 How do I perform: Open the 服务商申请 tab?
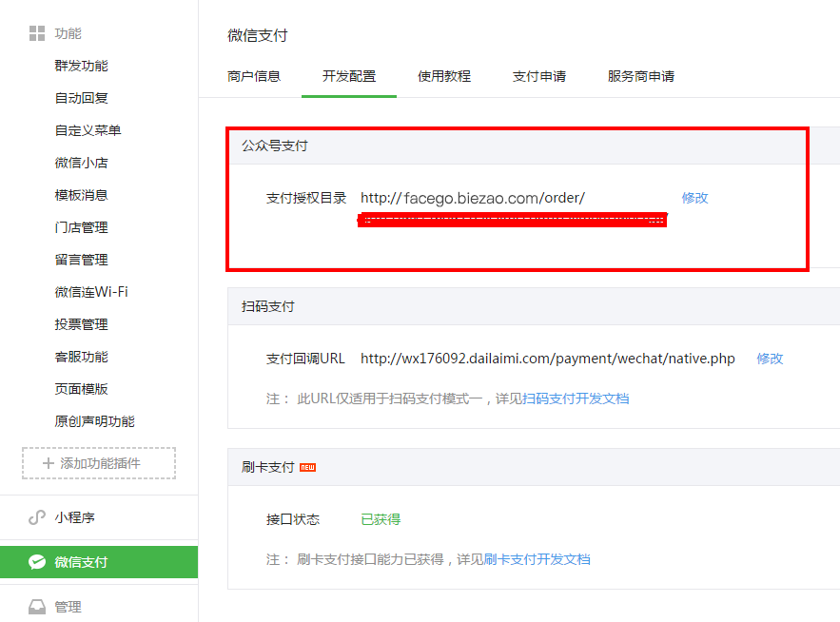click(x=641, y=76)
